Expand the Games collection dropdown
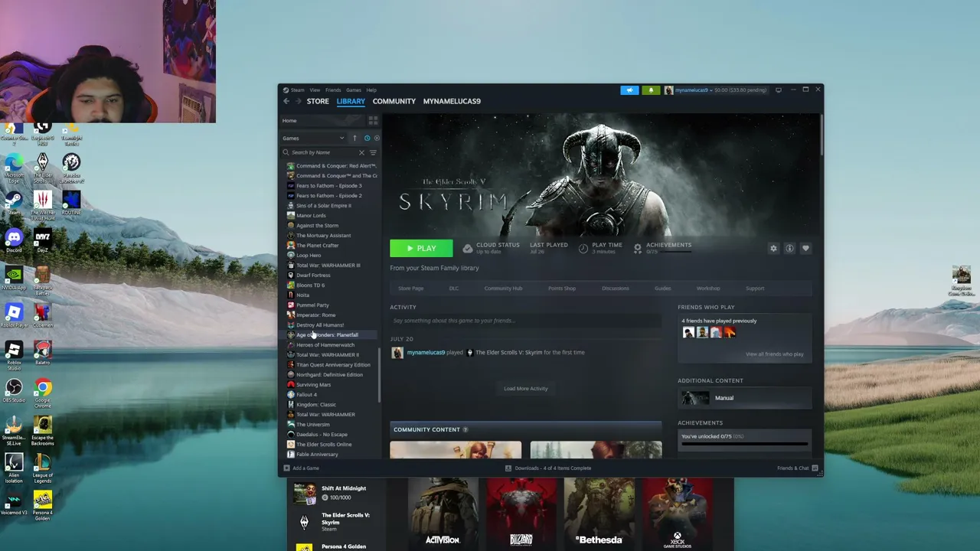980x551 pixels. (x=314, y=139)
